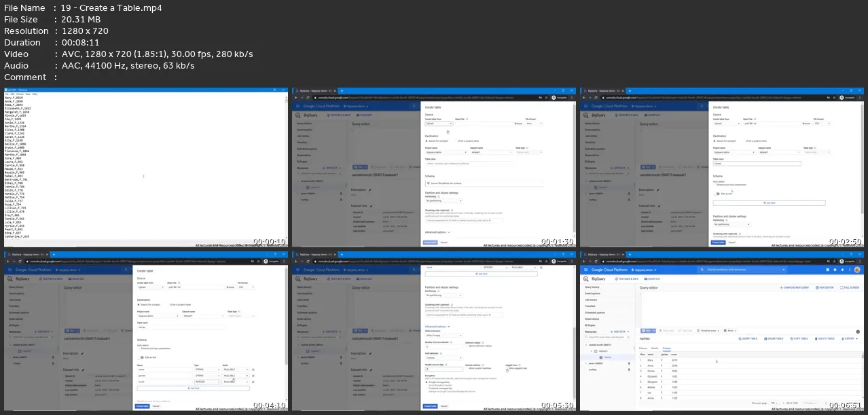
Task: Delete the gender field row in 00:04:10 frame
Action: (x=253, y=376)
